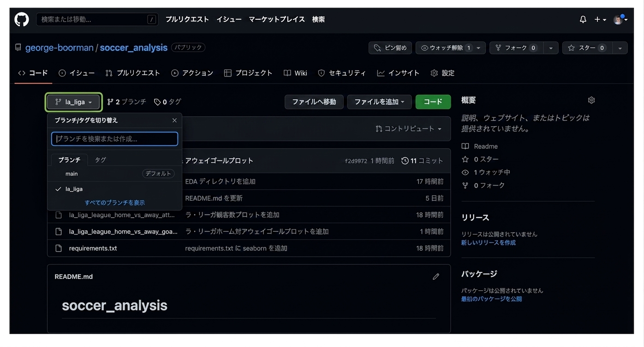Select the タグ tab in the switcher
This screenshot has width=644, height=347.
tap(100, 160)
